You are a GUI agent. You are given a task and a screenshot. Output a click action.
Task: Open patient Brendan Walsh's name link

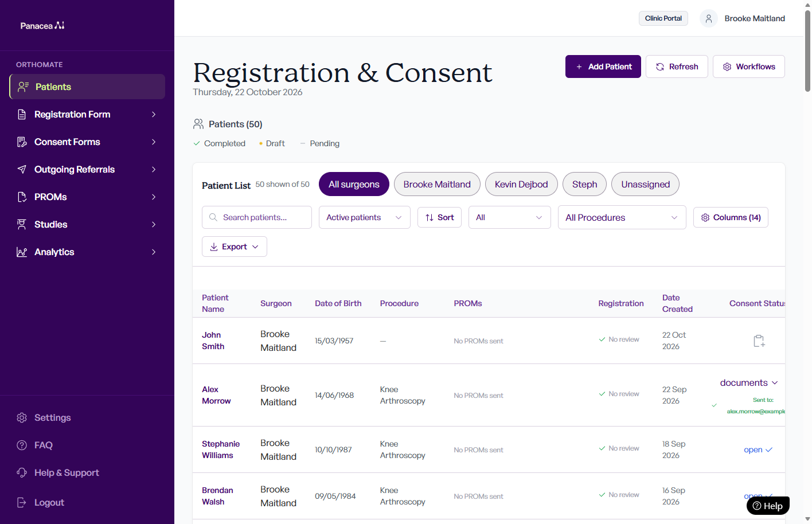pyautogui.click(x=217, y=496)
